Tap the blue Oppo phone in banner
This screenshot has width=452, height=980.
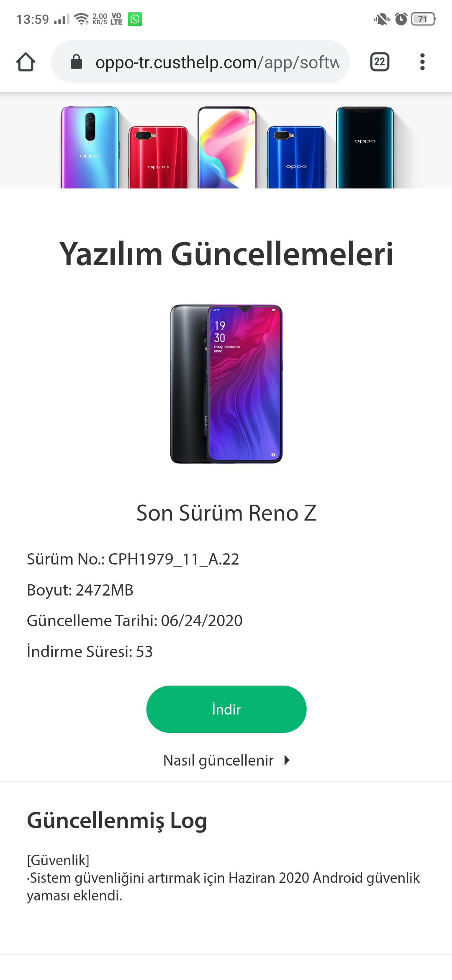click(x=296, y=157)
